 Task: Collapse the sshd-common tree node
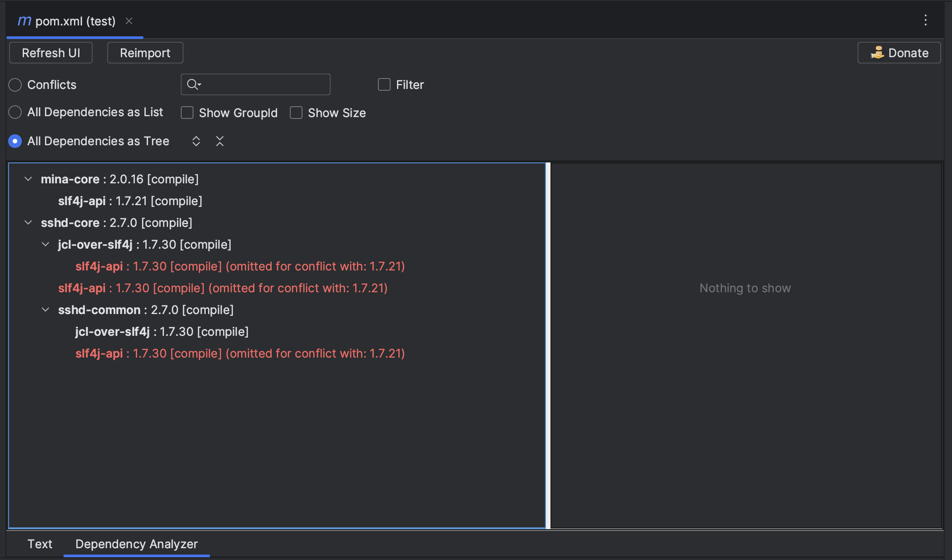point(45,310)
